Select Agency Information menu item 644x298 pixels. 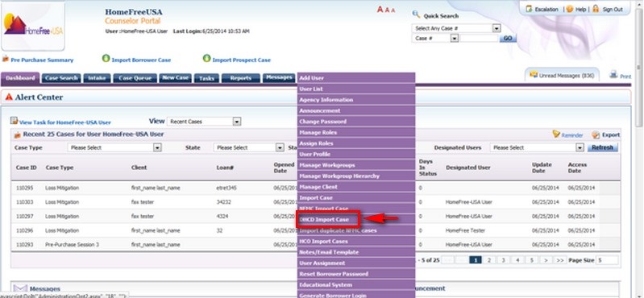[356, 100]
